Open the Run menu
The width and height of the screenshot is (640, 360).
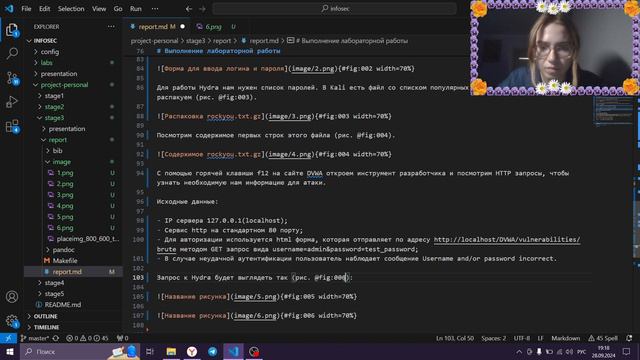coord(136,9)
